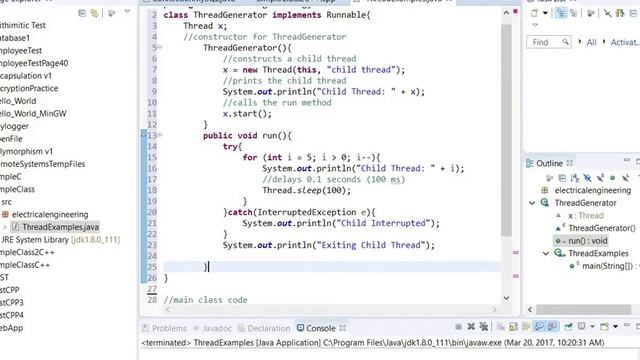Click the All working set link
The height and width of the screenshot is (360, 640).
coord(591,42)
